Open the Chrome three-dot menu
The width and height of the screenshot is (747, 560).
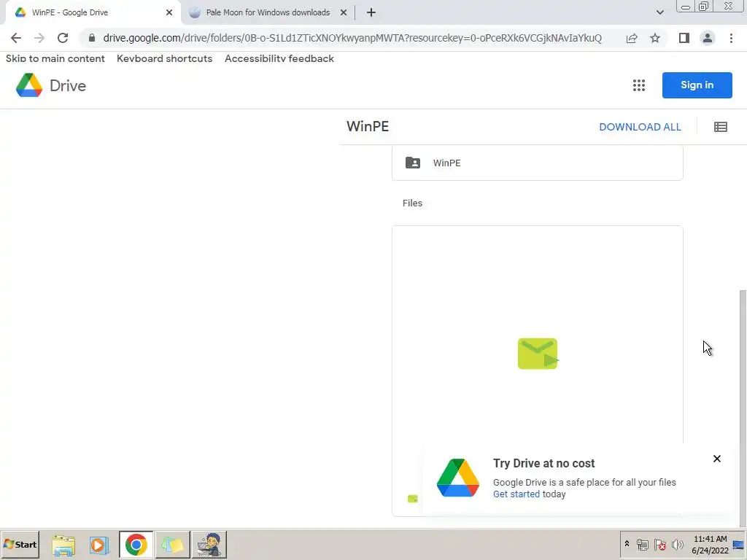click(731, 38)
